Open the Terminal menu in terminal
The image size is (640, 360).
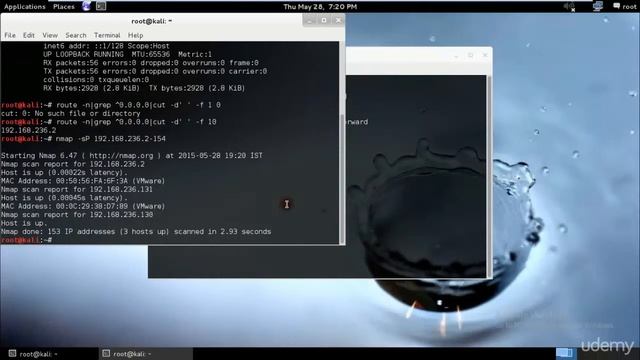pos(107,35)
